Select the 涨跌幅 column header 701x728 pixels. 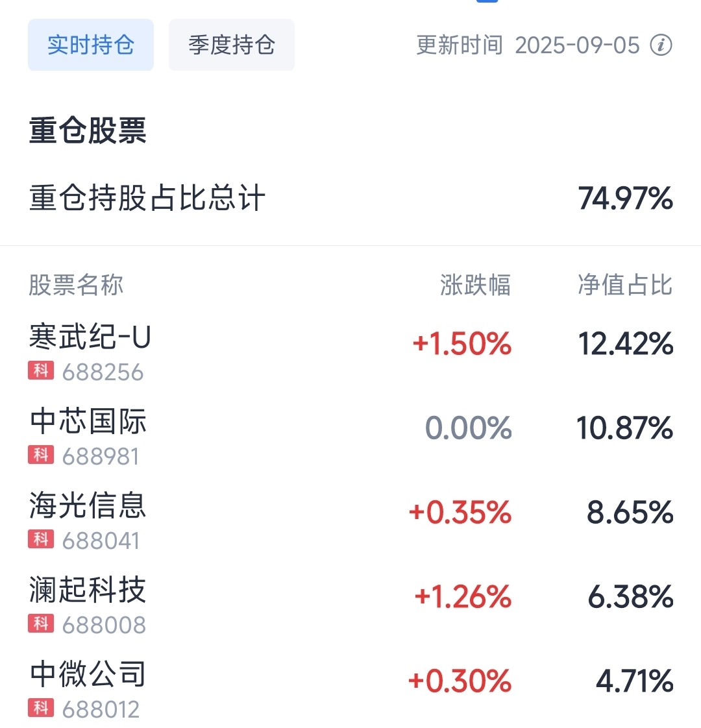(x=475, y=285)
